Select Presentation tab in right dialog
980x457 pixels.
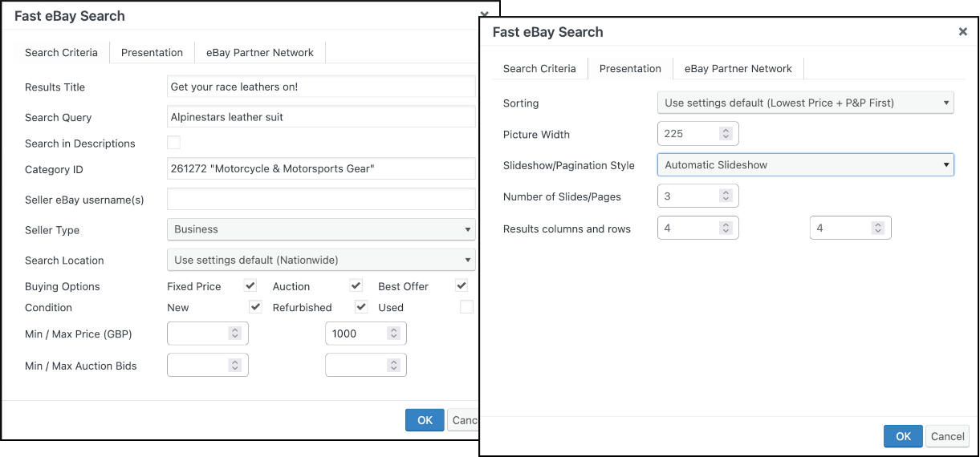coord(630,69)
